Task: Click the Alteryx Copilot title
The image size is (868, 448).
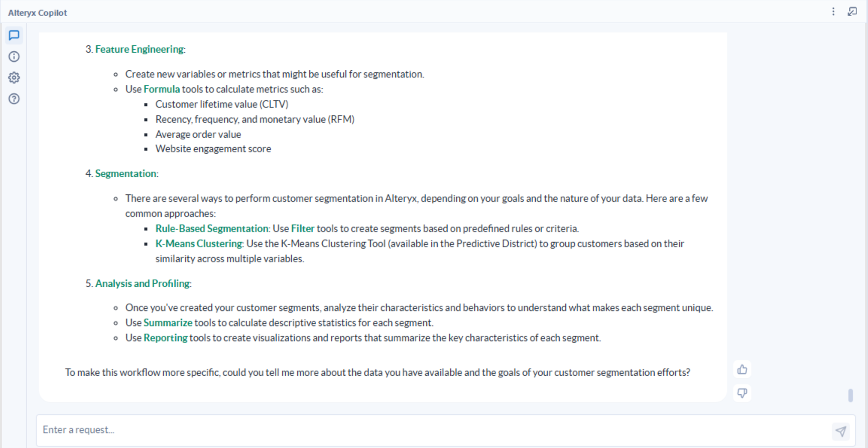Action: pyautogui.click(x=37, y=13)
